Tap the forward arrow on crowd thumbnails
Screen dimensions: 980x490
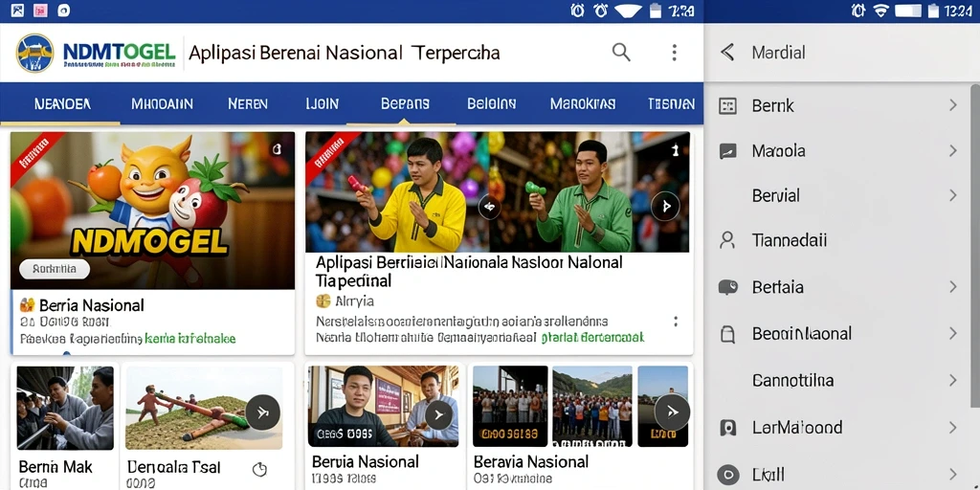click(x=672, y=412)
